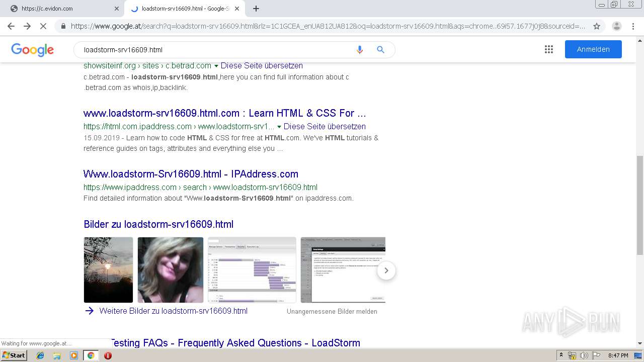Open the Chrome profile avatar
The height and width of the screenshot is (362, 644).
point(616,26)
